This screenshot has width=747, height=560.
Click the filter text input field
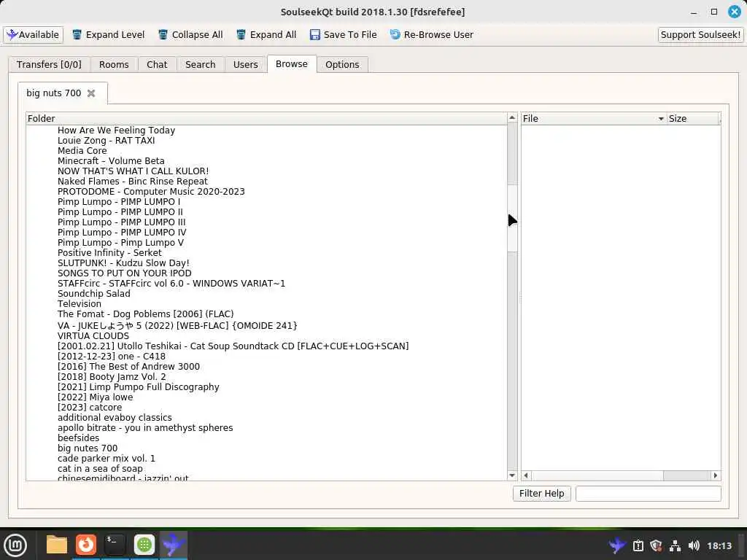point(648,494)
